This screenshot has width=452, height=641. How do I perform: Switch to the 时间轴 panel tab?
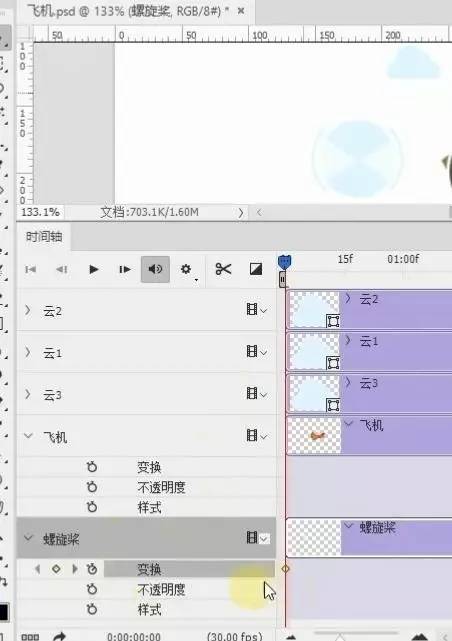44,237
